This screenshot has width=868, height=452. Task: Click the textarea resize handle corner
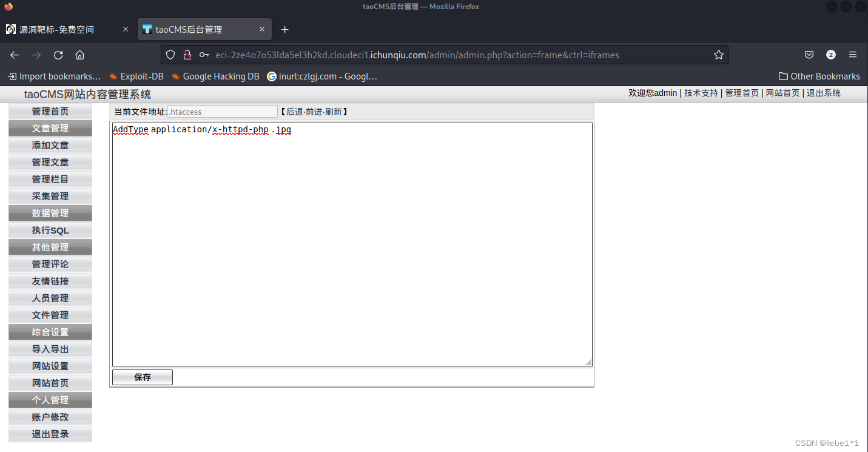(588, 362)
